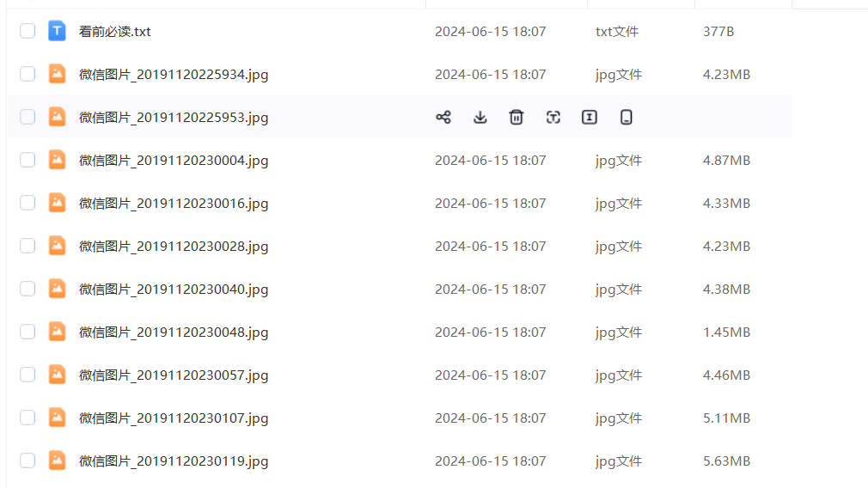This screenshot has height=488, width=868.
Task: Toggle the checkbox for 微信图片_20191120230040.jpg
Action: pos(28,289)
